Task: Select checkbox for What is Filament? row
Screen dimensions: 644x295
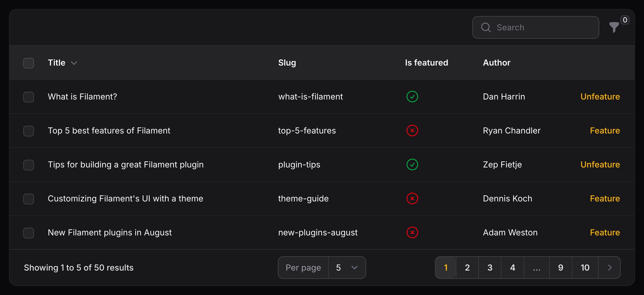Action: (x=28, y=97)
